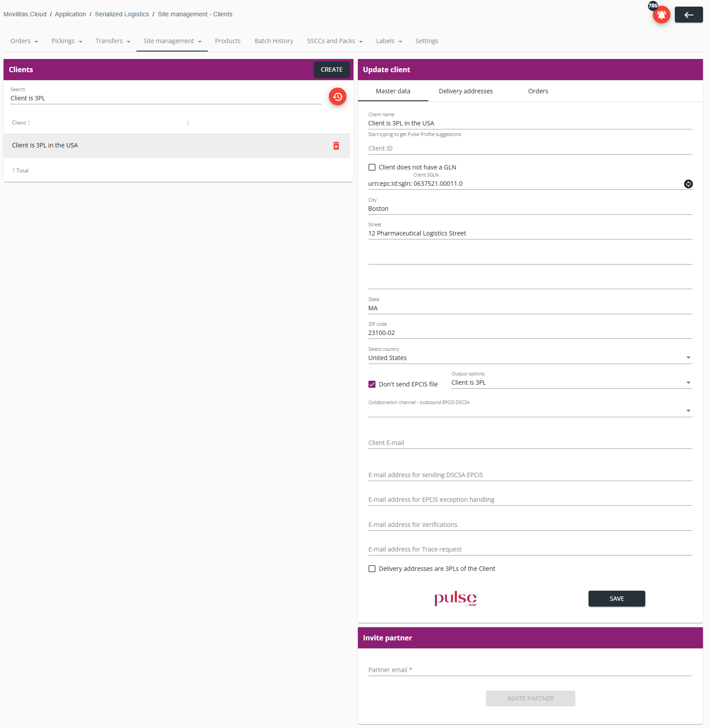Click E-mail address for sending DSCSA EPCIS

tap(530, 475)
